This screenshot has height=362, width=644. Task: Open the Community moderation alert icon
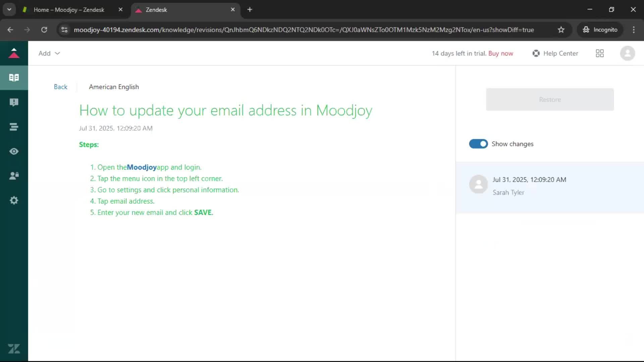[14, 102]
